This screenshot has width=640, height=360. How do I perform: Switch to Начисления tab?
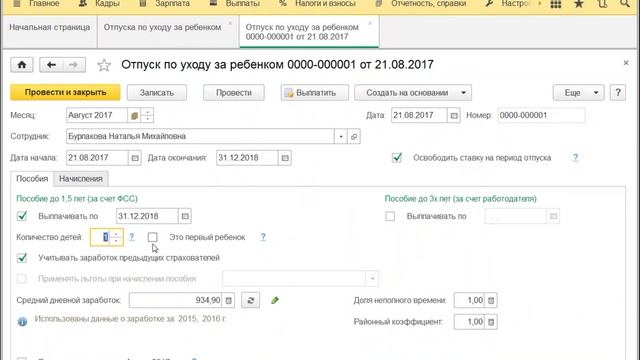pyautogui.click(x=81, y=179)
